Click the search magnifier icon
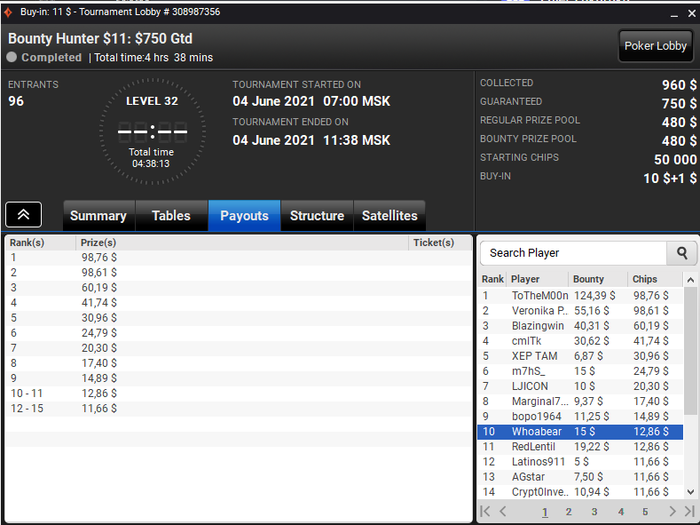The width and height of the screenshot is (700, 525). click(682, 253)
